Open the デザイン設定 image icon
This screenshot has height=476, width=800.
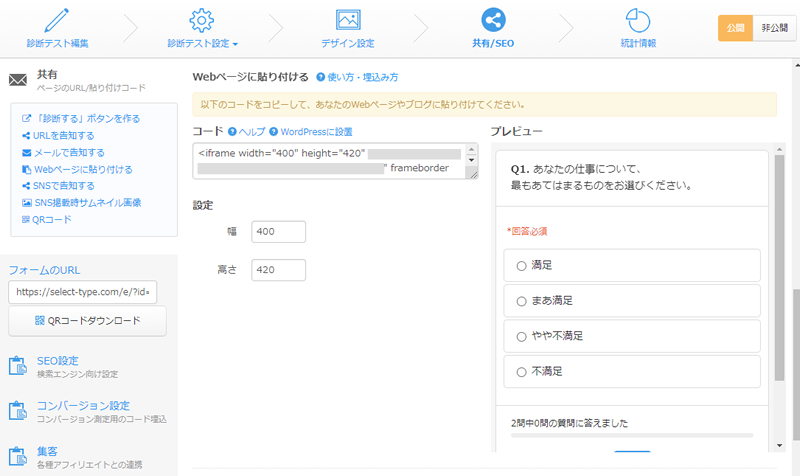(x=348, y=20)
